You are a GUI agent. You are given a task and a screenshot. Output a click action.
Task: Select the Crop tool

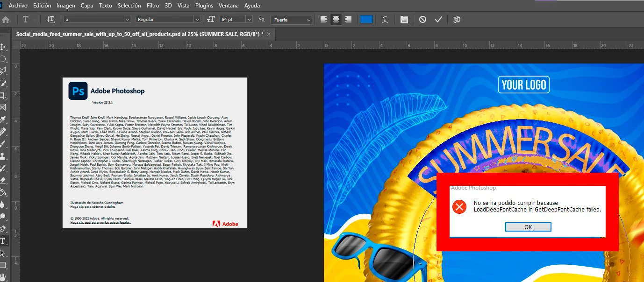[3, 96]
